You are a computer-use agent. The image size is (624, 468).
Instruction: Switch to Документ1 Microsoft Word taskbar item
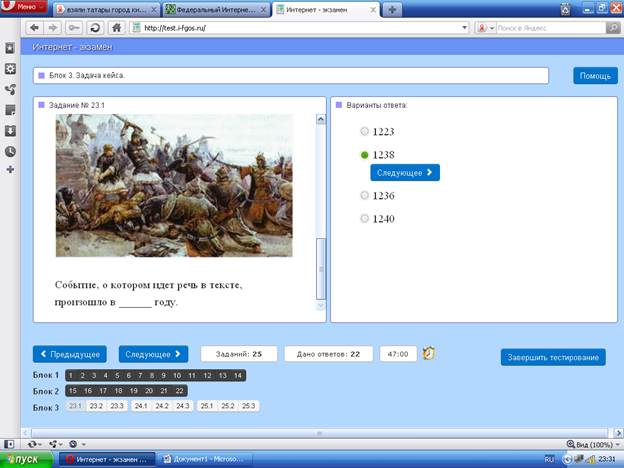(x=205, y=460)
